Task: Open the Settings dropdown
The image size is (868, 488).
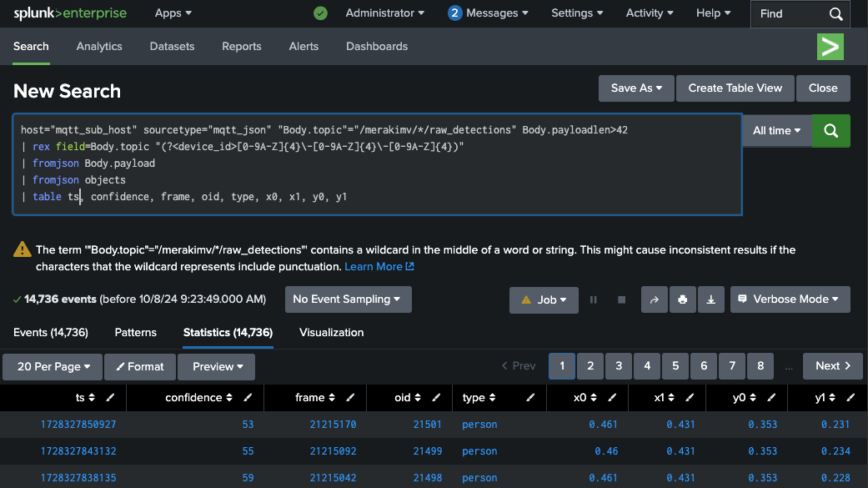Action: coord(577,13)
